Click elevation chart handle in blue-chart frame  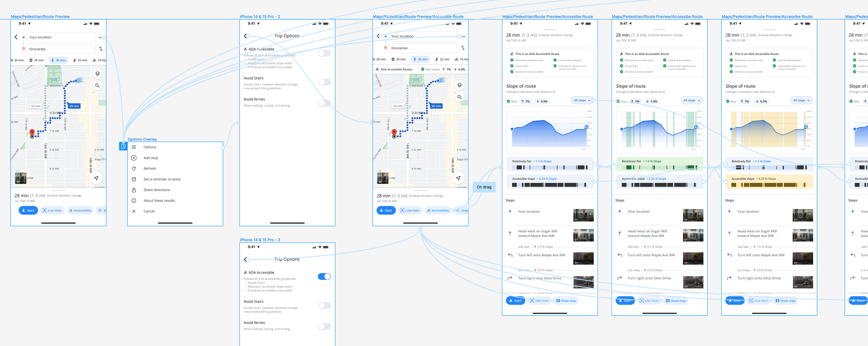click(x=587, y=127)
